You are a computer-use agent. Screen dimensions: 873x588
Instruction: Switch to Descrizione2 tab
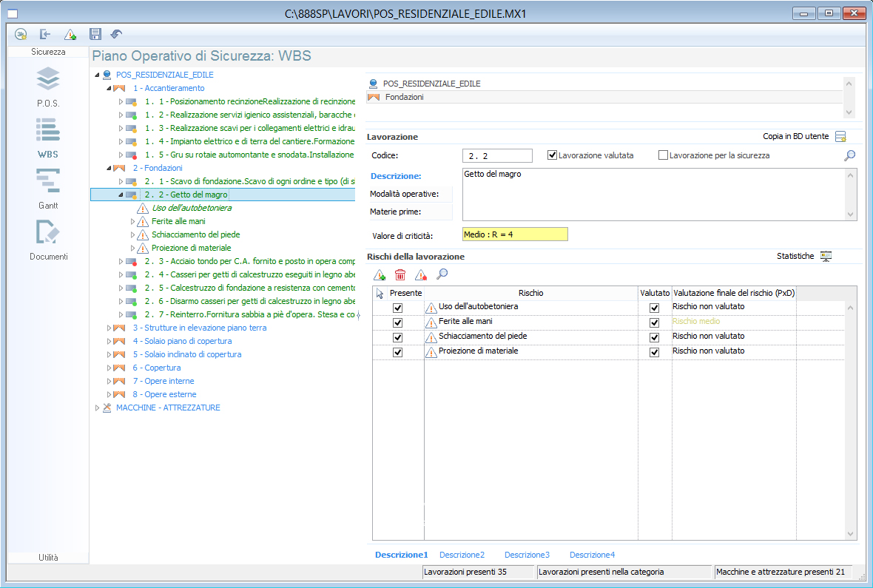pos(462,555)
